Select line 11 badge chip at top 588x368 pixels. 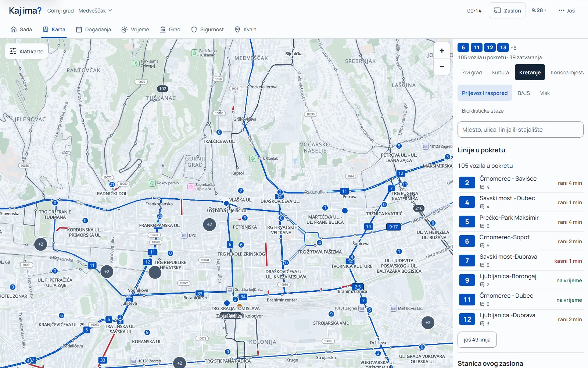coord(477,47)
